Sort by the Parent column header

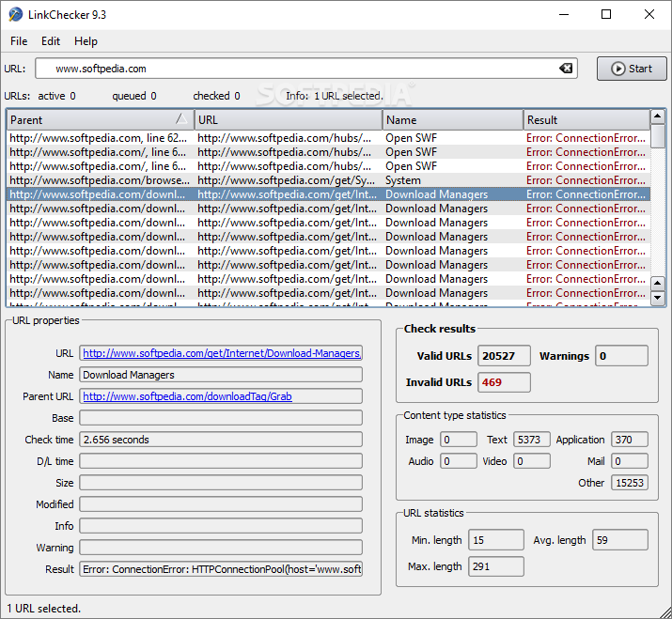(x=100, y=120)
